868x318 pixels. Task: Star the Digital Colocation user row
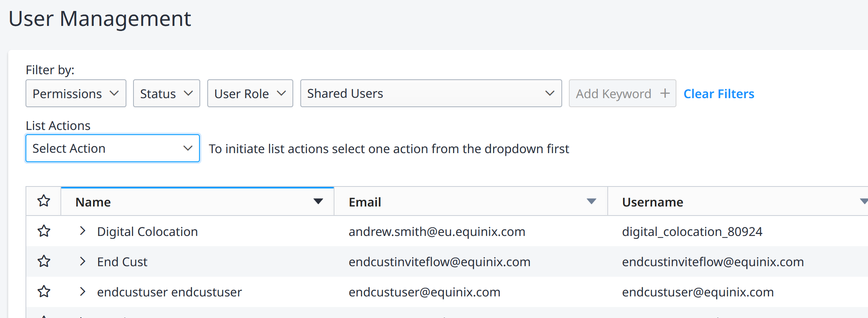coord(44,231)
